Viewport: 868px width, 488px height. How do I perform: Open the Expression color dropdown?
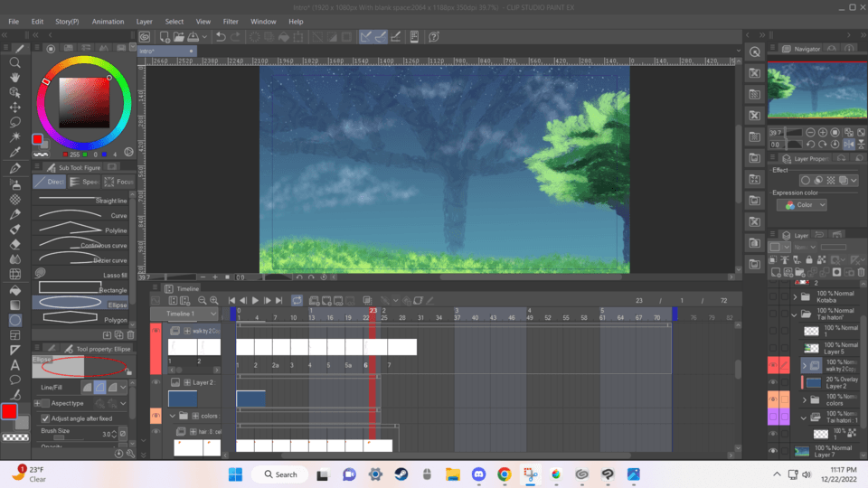click(x=800, y=205)
